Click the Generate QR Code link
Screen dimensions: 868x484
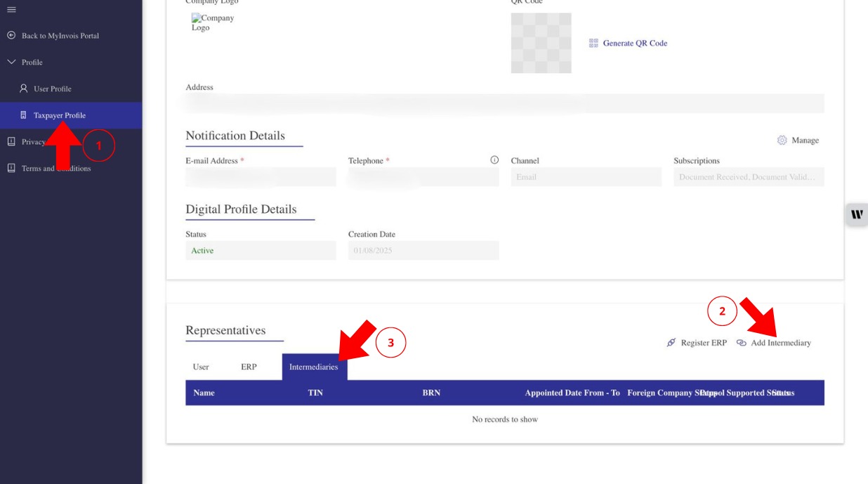(x=634, y=43)
